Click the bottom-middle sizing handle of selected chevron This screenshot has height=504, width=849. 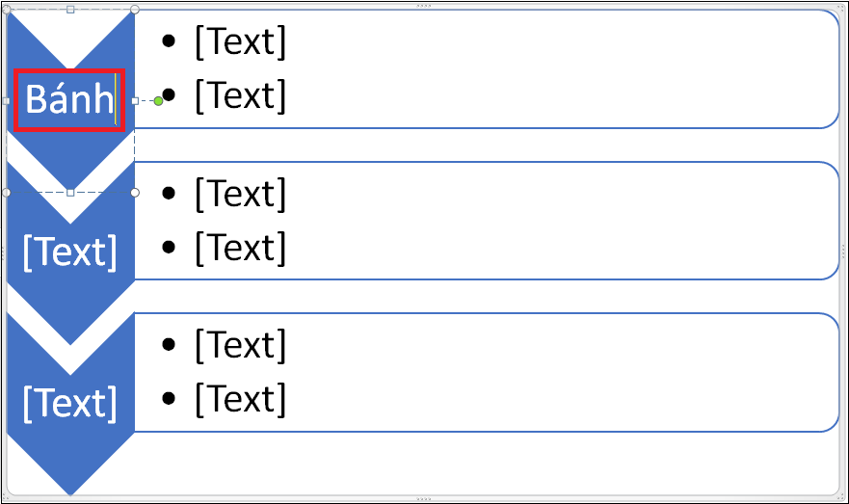(70, 192)
